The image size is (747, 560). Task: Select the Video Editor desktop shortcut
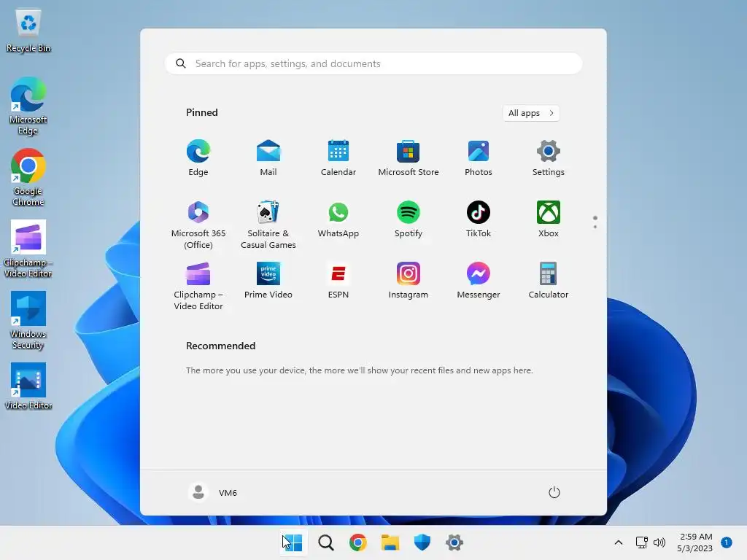[x=28, y=386]
